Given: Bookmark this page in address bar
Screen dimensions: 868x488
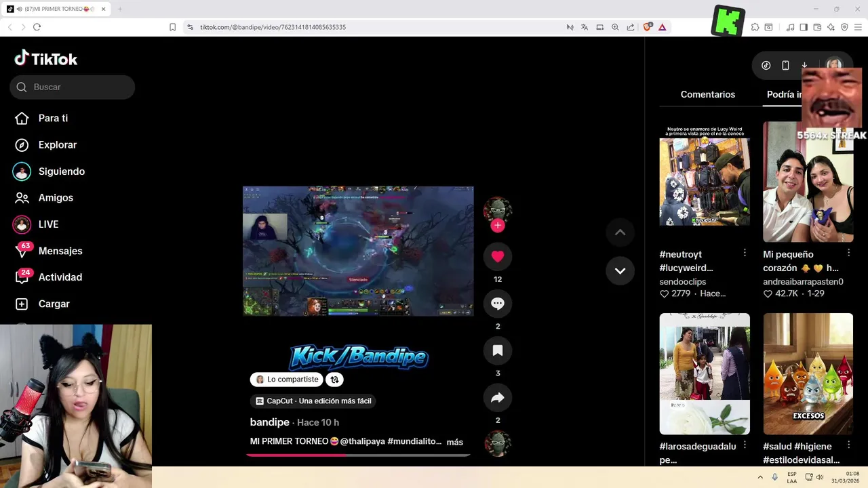Looking at the screenshot, I should [172, 27].
